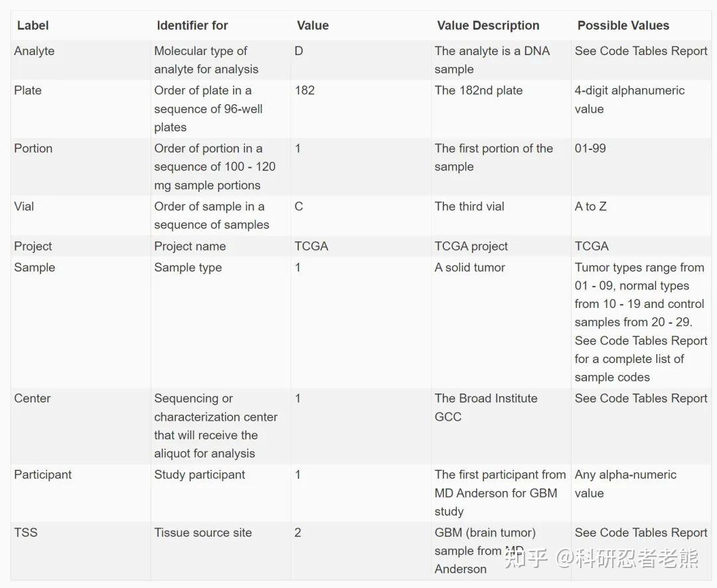717x588 pixels.
Task: Select the "Project name" identifier cell
Action: [190, 246]
